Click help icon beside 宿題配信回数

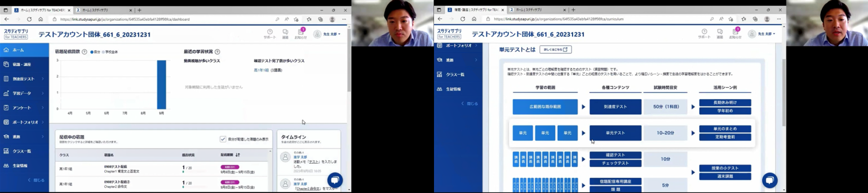tap(84, 51)
